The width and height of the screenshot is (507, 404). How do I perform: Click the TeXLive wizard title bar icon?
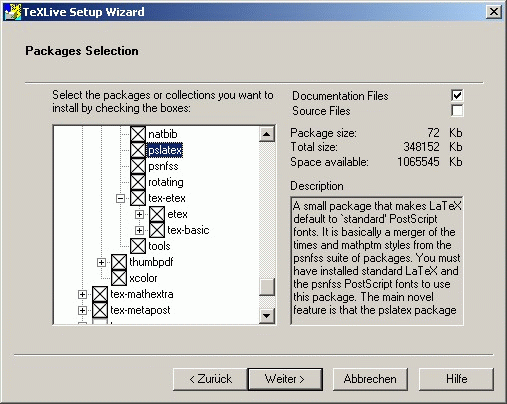click(12, 12)
